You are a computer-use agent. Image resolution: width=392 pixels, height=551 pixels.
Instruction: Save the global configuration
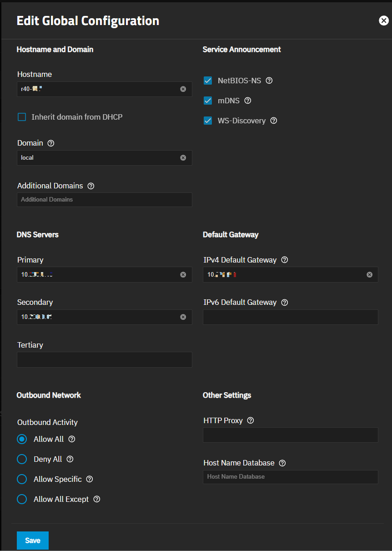click(33, 541)
